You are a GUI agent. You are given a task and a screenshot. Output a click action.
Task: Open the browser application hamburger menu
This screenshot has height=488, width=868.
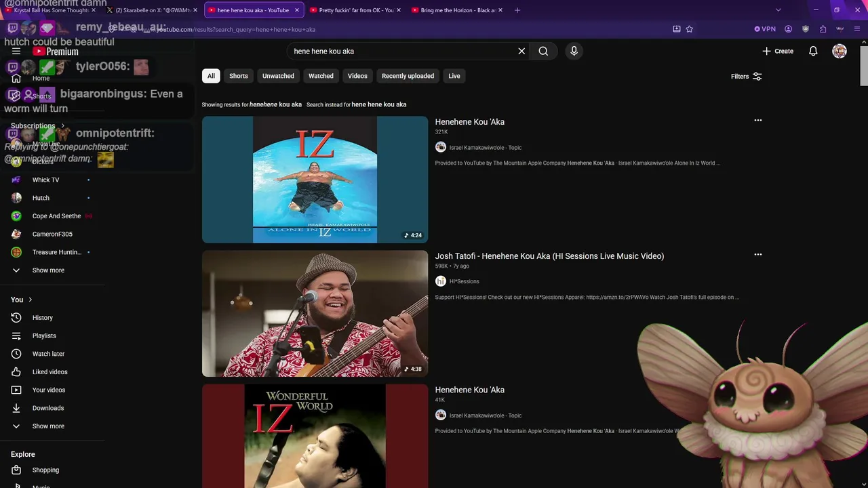pyautogui.click(x=857, y=29)
